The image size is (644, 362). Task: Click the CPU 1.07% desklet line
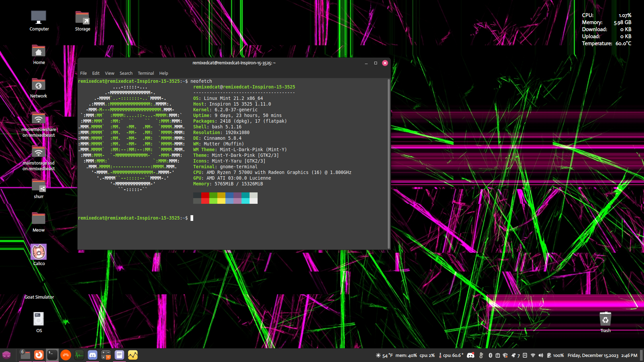(x=606, y=15)
